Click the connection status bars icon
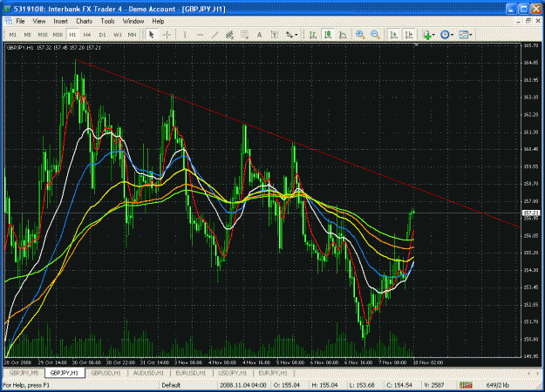This screenshot has width=545, height=392. click(466, 385)
